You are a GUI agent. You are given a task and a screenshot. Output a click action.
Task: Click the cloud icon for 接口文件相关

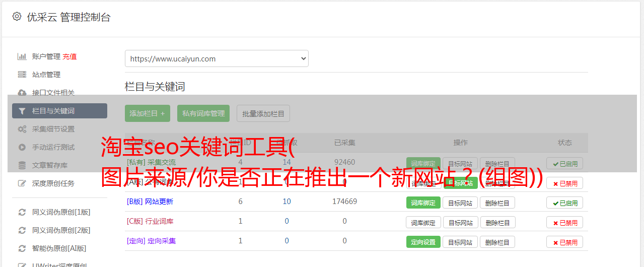22,93
